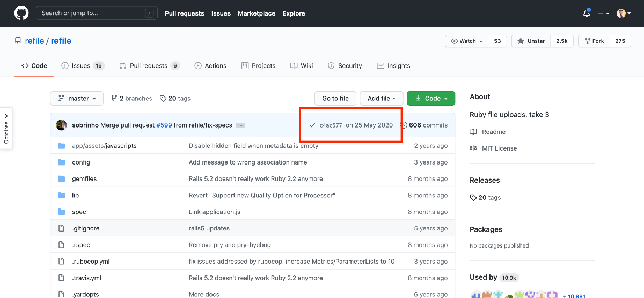Switch to repository Pull requests tab

pos(150,65)
